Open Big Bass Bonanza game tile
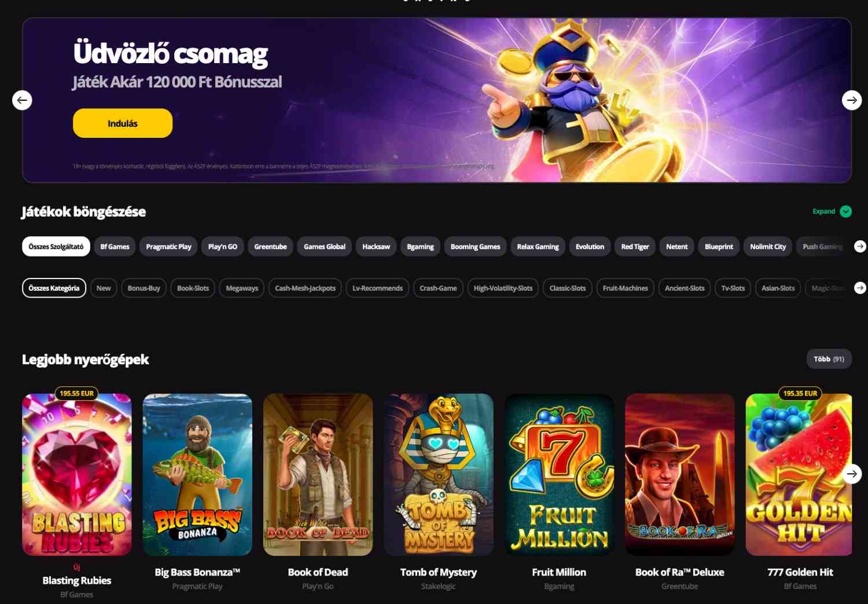This screenshot has width=868, height=604. pos(197,475)
